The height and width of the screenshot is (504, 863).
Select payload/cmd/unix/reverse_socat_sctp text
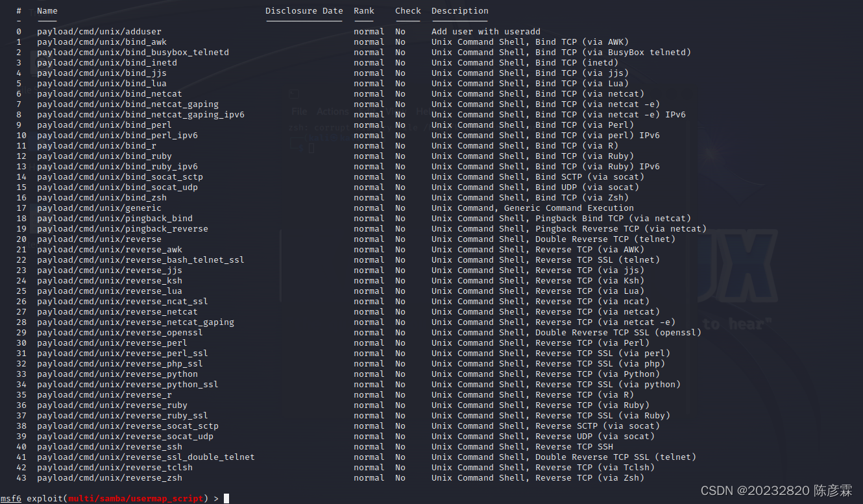(x=128, y=426)
